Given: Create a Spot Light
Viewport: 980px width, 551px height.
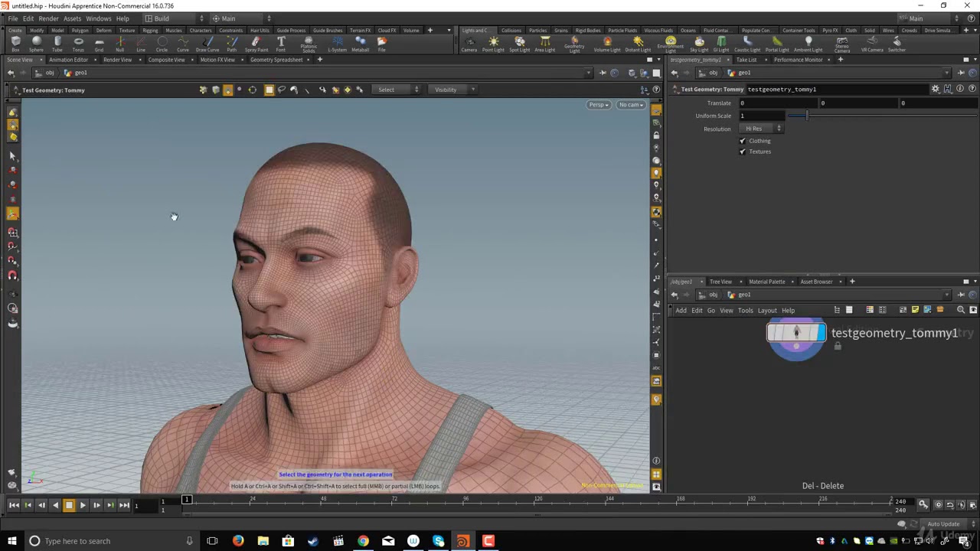Looking at the screenshot, I should [519, 44].
